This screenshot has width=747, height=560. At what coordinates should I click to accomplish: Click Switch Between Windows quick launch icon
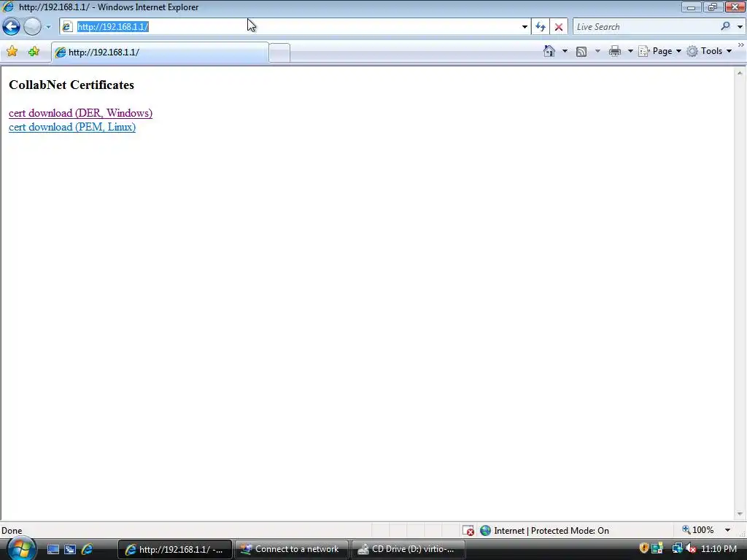pyautogui.click(x=70, y=550)
